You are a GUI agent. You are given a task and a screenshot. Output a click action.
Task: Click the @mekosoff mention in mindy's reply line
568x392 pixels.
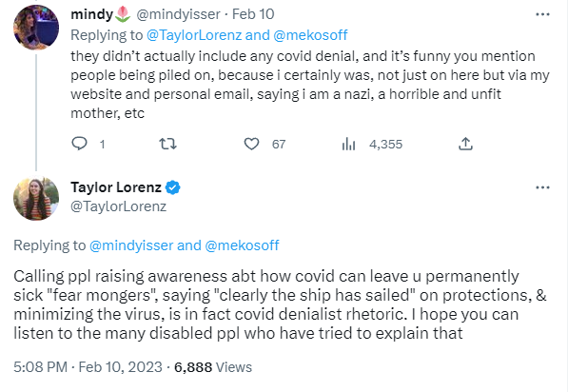310,35
